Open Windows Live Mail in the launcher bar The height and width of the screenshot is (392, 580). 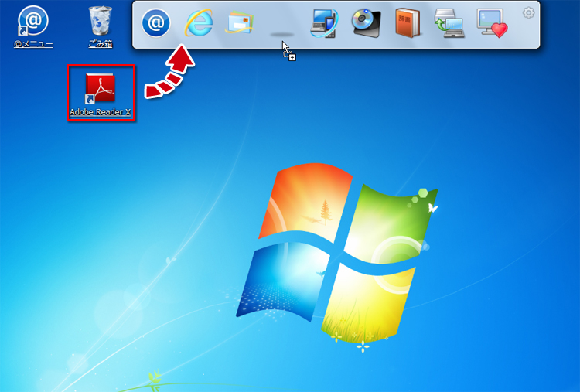tap(240, 23)
